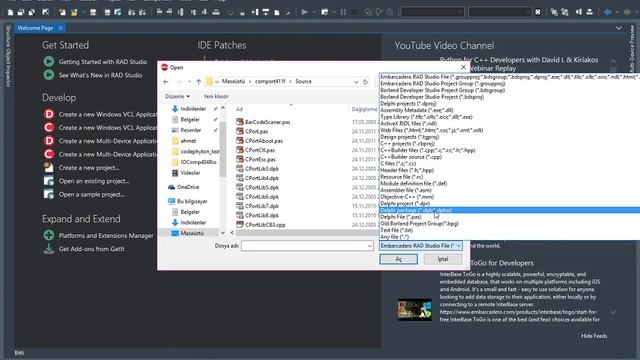Click the See What's New play icon

click(49, 75)
